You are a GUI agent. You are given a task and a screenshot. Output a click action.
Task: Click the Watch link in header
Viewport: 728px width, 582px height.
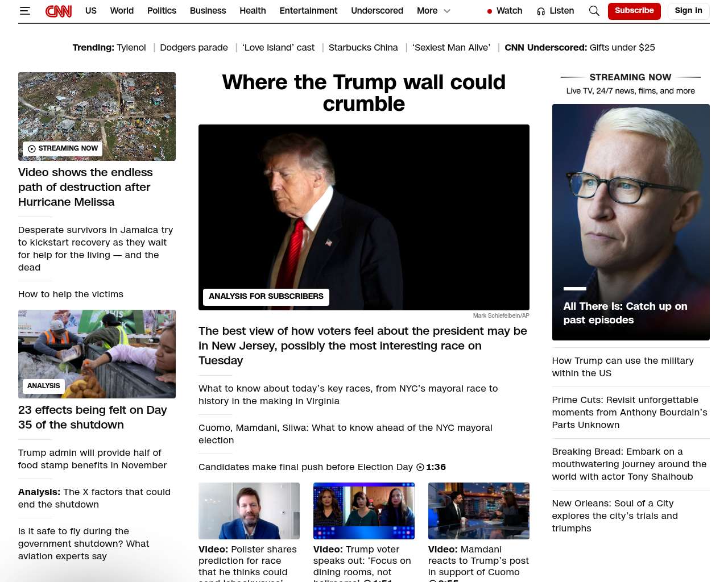click(x=509, y=11)
